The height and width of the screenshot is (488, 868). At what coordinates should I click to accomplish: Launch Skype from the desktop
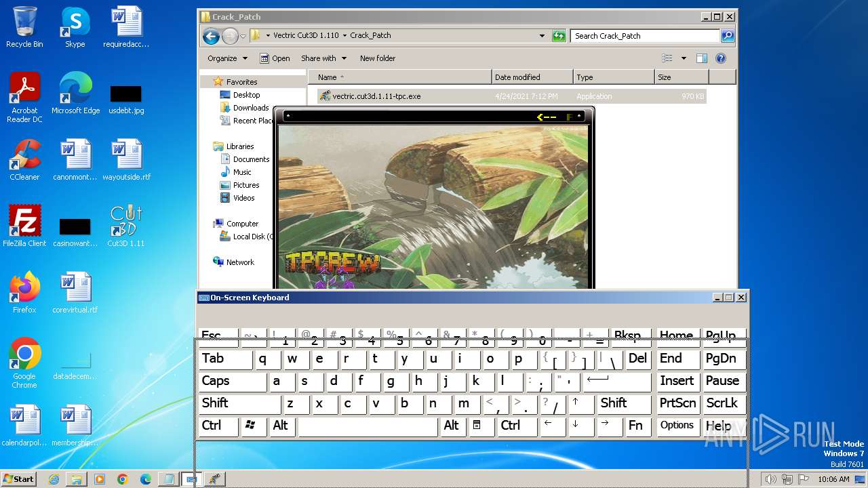click(75, 27)
